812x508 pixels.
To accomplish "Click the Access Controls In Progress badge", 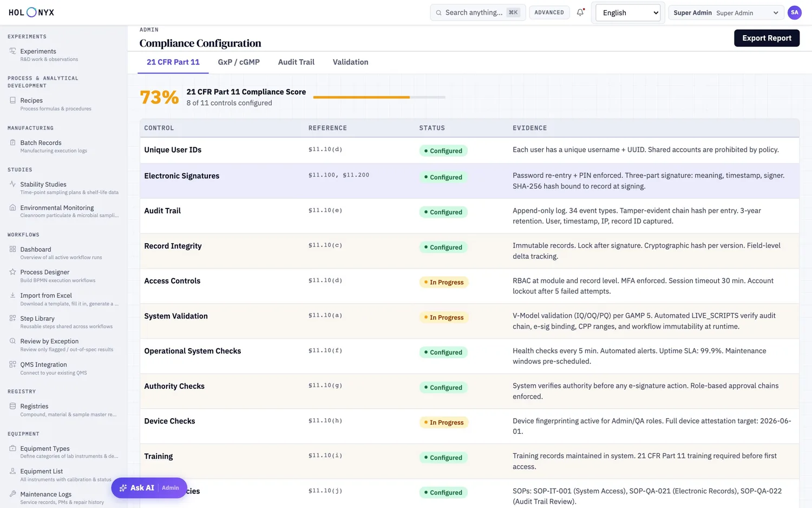I will [443, 282].
